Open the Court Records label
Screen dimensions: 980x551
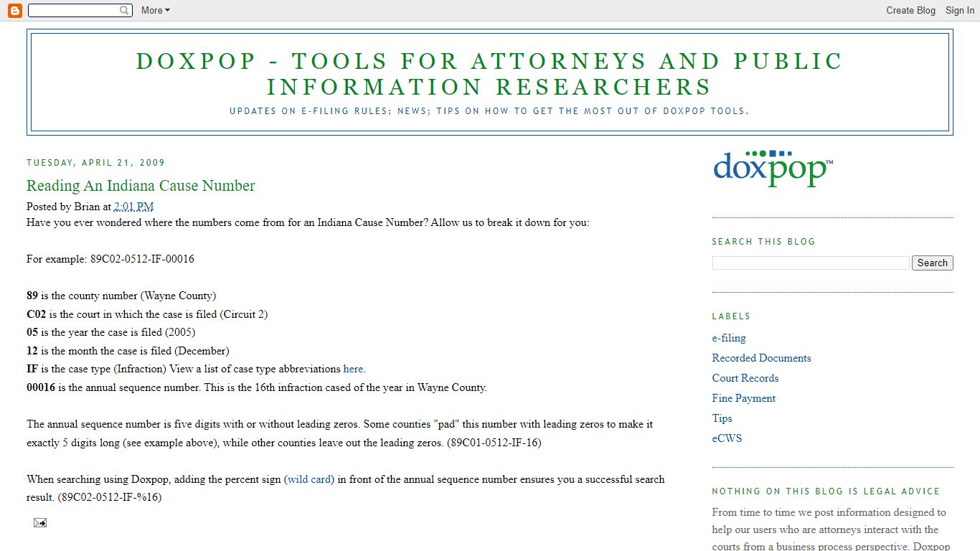pyautogui.click(x=745, y=378)
